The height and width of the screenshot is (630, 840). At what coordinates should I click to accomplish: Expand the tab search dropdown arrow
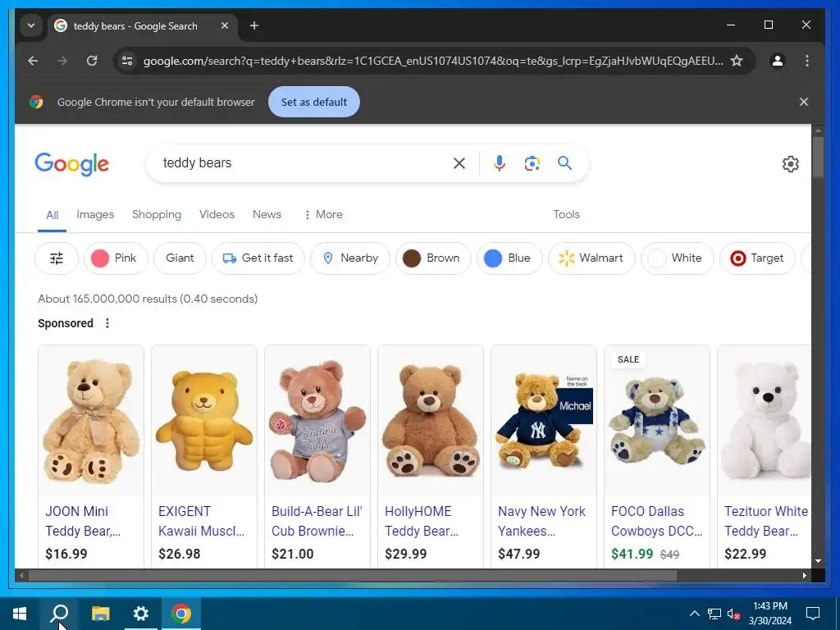coord(31,25)
